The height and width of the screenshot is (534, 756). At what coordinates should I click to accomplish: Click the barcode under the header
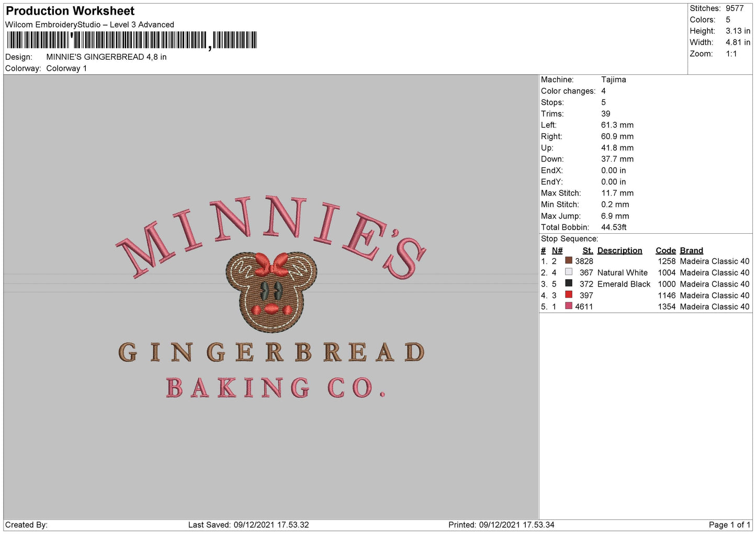pos(132,40)
